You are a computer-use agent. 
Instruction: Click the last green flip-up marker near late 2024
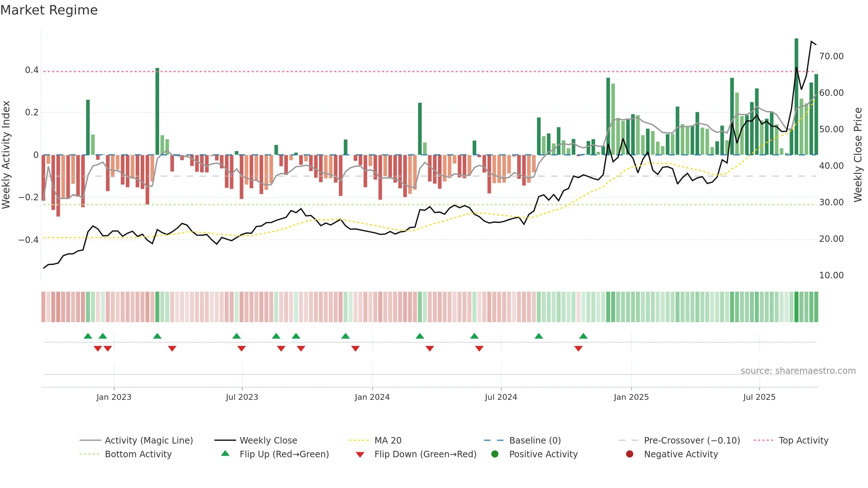pos(583,336)
